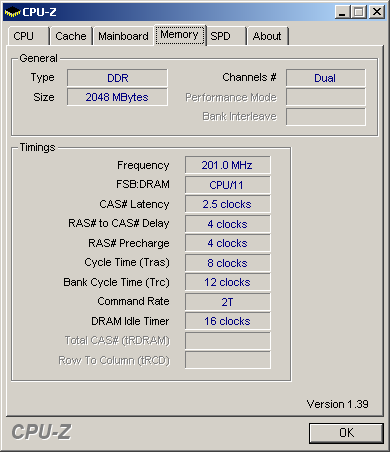Click the memory Type field showing DDR
390x452 pixels.
click(117, 78)
